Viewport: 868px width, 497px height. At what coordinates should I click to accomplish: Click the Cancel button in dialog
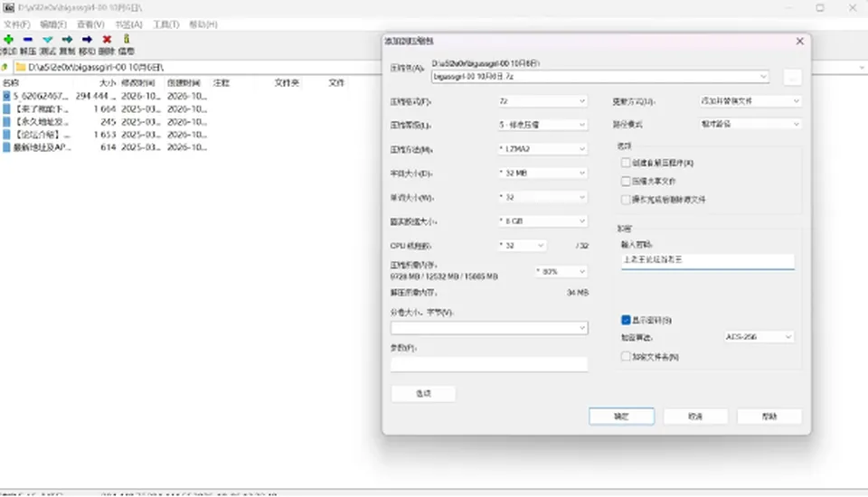point(695,417)
